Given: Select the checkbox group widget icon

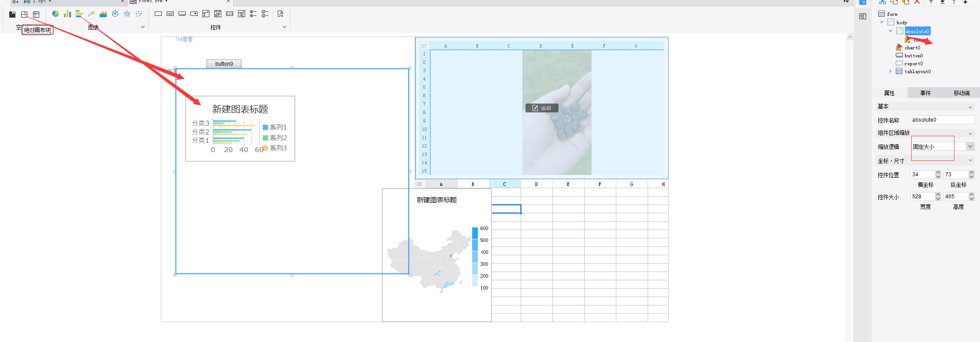Looking at the screenshot, I should 265,14.
